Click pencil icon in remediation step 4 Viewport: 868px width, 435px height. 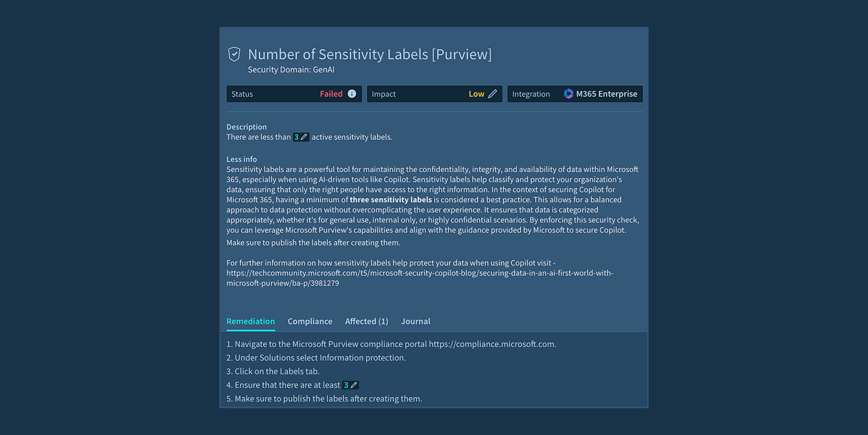354,385
